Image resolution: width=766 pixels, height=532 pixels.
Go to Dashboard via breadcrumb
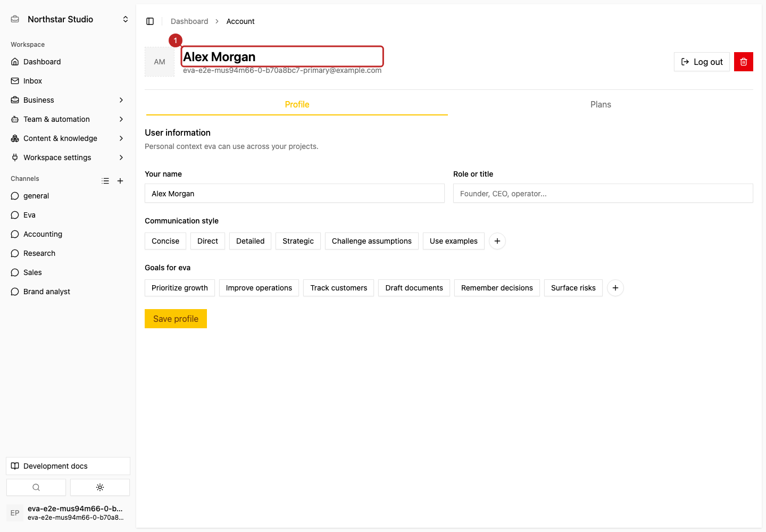(189, 21)
